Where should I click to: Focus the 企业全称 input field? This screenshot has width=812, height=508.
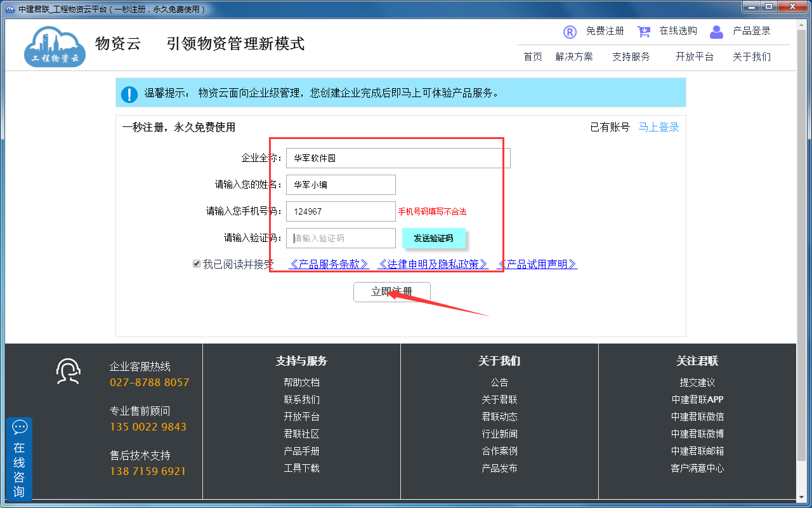(x=398, y=158)
